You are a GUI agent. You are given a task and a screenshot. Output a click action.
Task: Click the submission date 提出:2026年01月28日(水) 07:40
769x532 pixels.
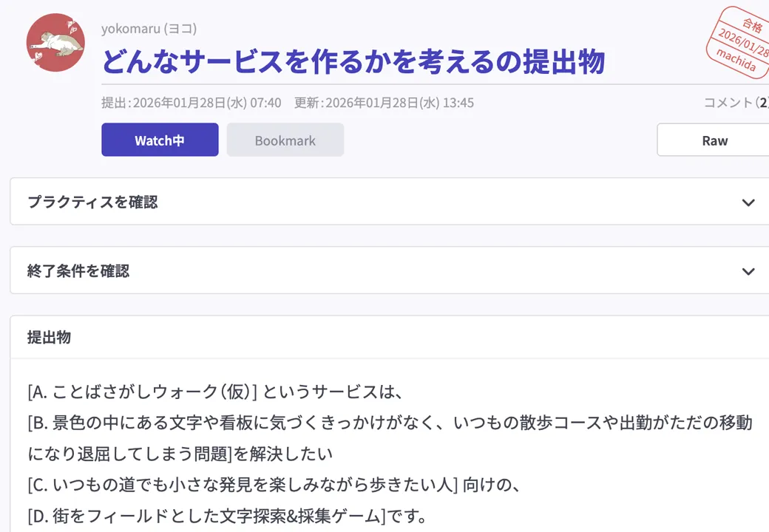(192, 103)
